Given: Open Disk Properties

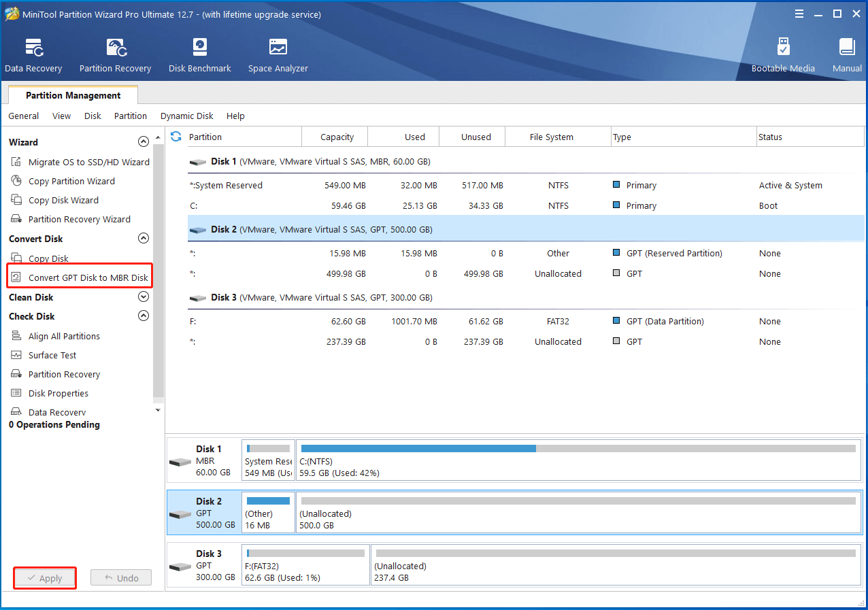Looking at the screenshot, I should pyautogui.click(x=50, y=393).
